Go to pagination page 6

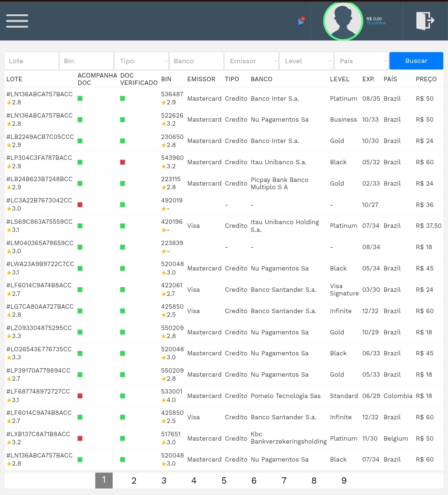(254, 481)
